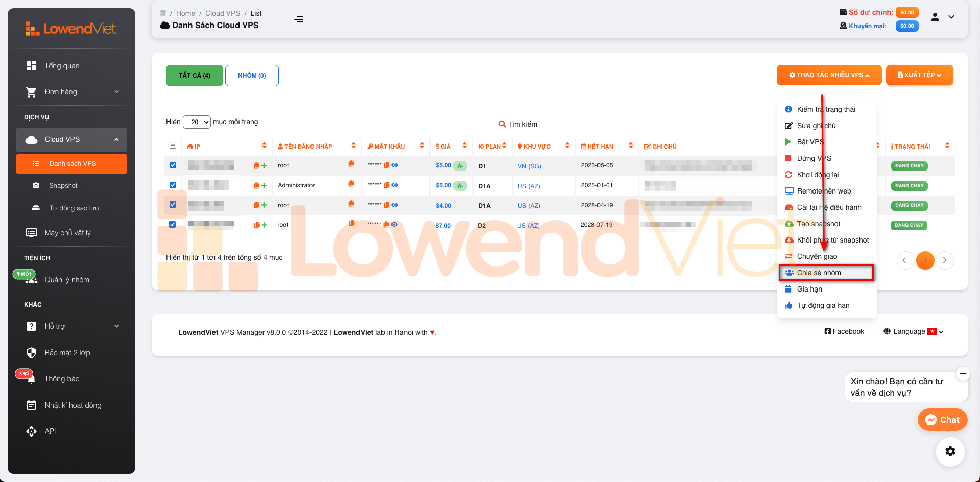Copy the Administrator login name icon

(351, 184)
